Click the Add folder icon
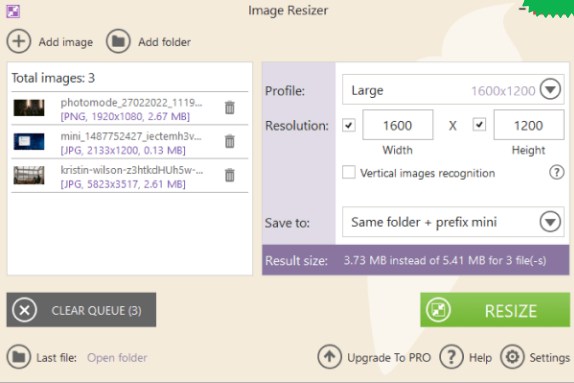This screenshot has width=574, height=383. (118, 41)
